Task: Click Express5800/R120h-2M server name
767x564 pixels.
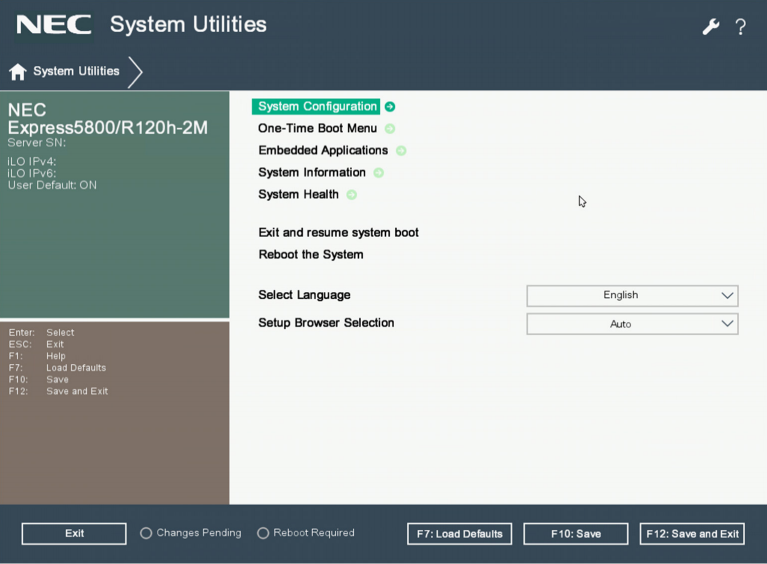Action: [108, 128]
